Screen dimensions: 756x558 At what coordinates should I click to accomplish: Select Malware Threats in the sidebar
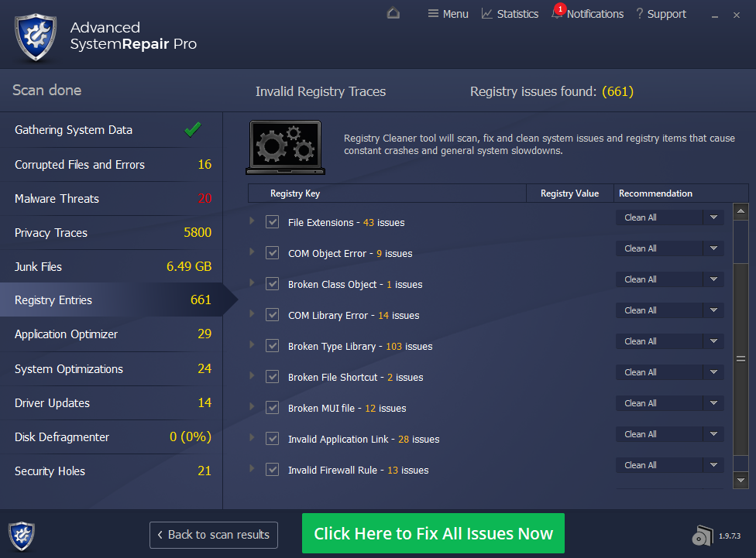pos(112,199)
